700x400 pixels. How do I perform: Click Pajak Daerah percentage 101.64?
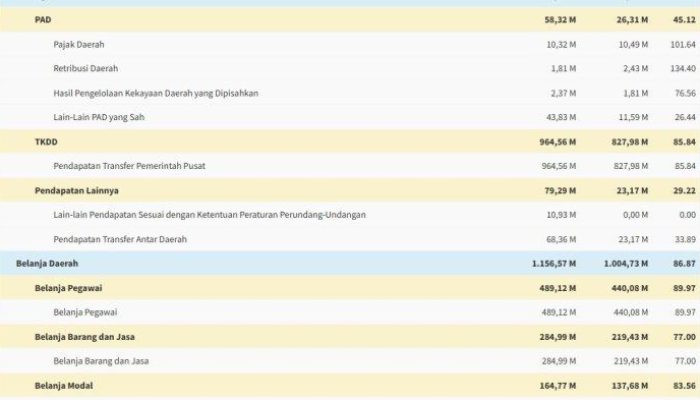[683, 44]
